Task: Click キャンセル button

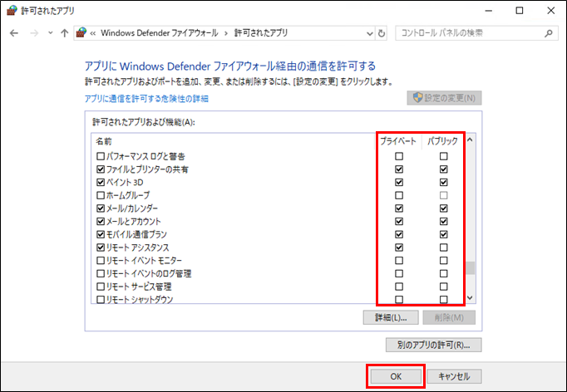Action: 454,376
